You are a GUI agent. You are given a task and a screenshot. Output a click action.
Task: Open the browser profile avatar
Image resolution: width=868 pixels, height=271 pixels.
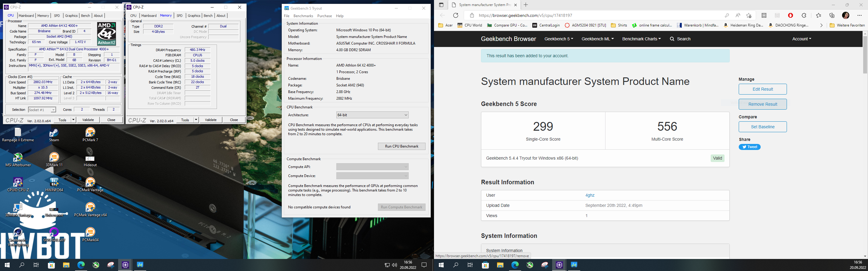(x=845, y=15)
